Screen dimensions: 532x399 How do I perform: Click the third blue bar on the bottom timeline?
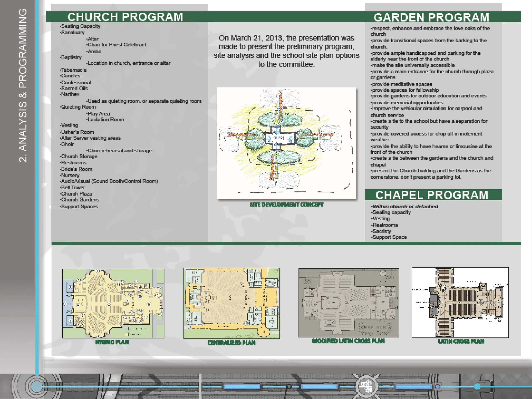[x=414, y=387]
